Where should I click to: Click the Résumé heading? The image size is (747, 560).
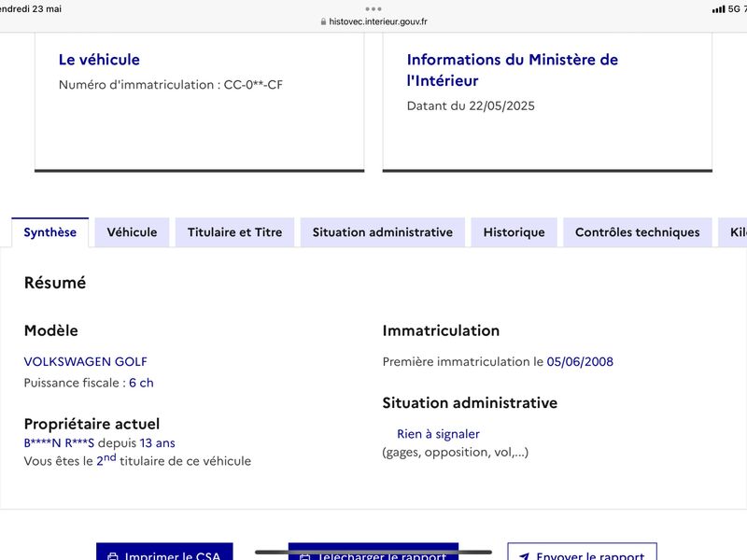coord(55,283)
